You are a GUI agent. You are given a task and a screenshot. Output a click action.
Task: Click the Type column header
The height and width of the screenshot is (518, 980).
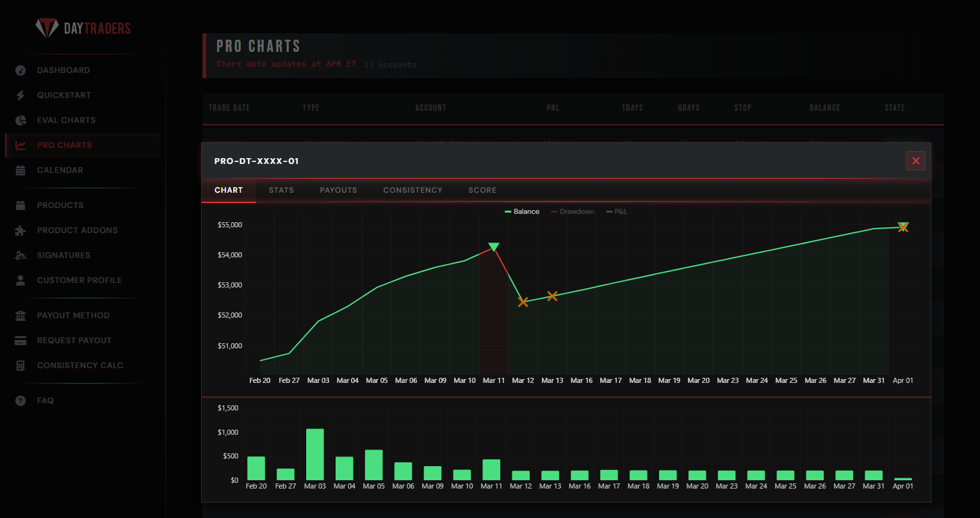[311, 108]
